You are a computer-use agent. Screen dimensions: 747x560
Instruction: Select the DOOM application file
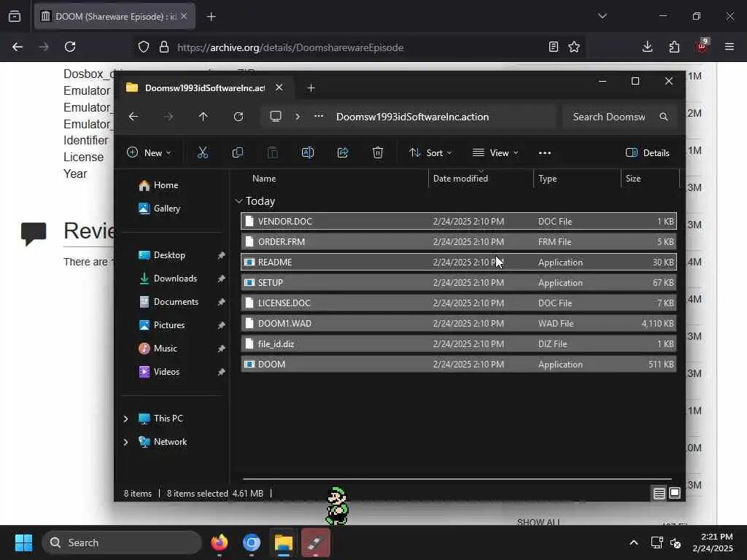click(x=459, y=365)
